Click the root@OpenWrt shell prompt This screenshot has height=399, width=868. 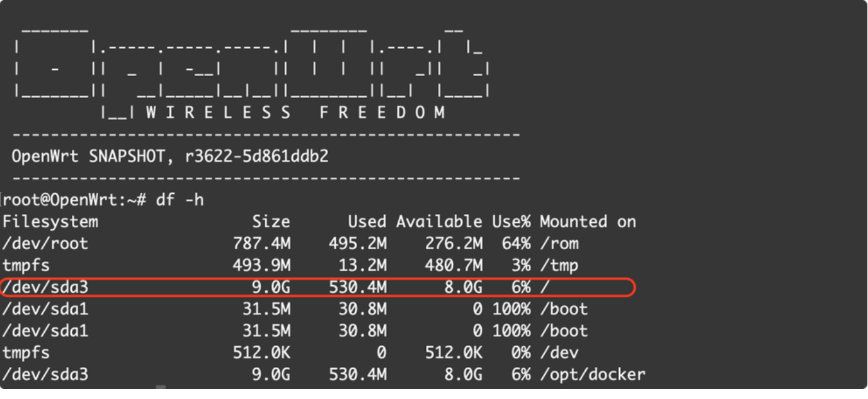tap(75, 200)
